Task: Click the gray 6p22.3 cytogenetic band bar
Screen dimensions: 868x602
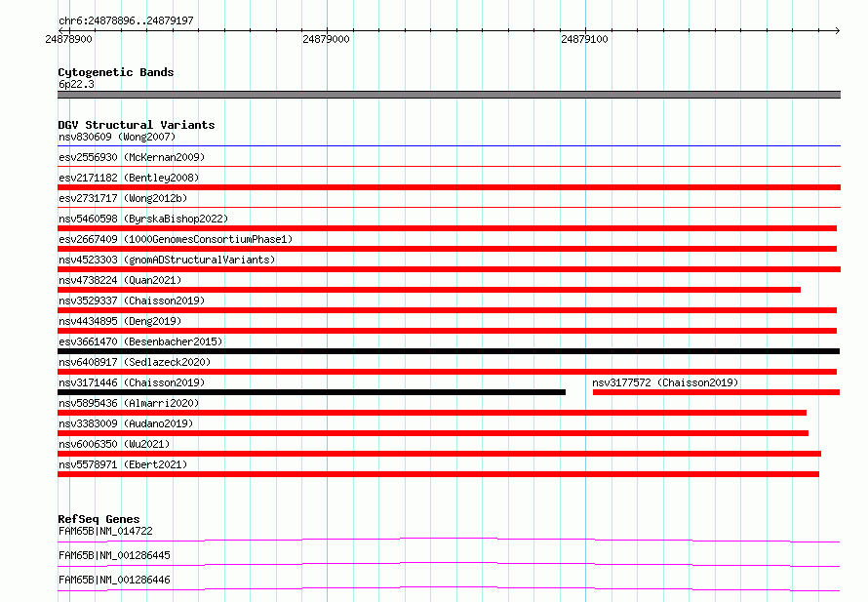Action: tap(449, 95)
